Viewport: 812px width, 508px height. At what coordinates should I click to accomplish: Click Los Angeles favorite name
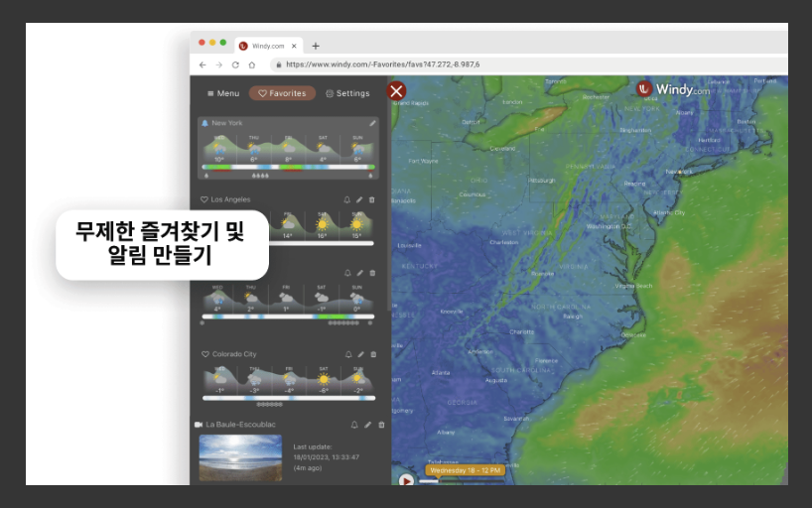click(230, 199)
